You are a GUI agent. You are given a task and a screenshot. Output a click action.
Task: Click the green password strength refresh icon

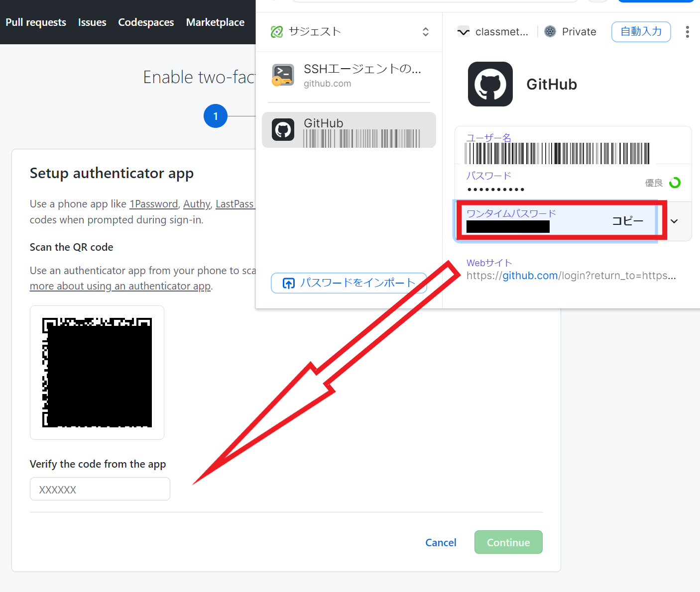(675, 182)
